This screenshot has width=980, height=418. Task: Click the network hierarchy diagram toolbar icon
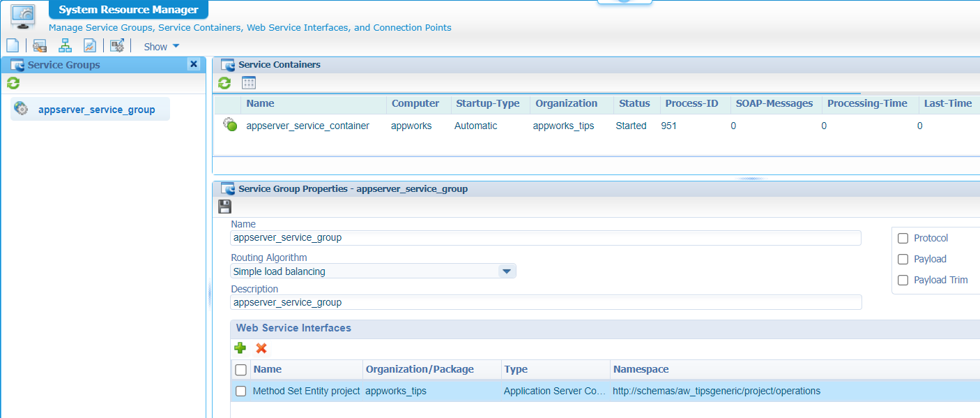pos(65,46)
